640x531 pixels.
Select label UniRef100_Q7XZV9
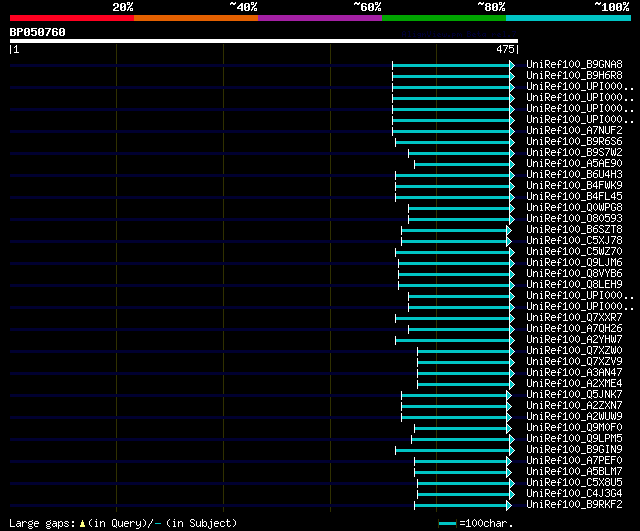click(x=574, y=362)
